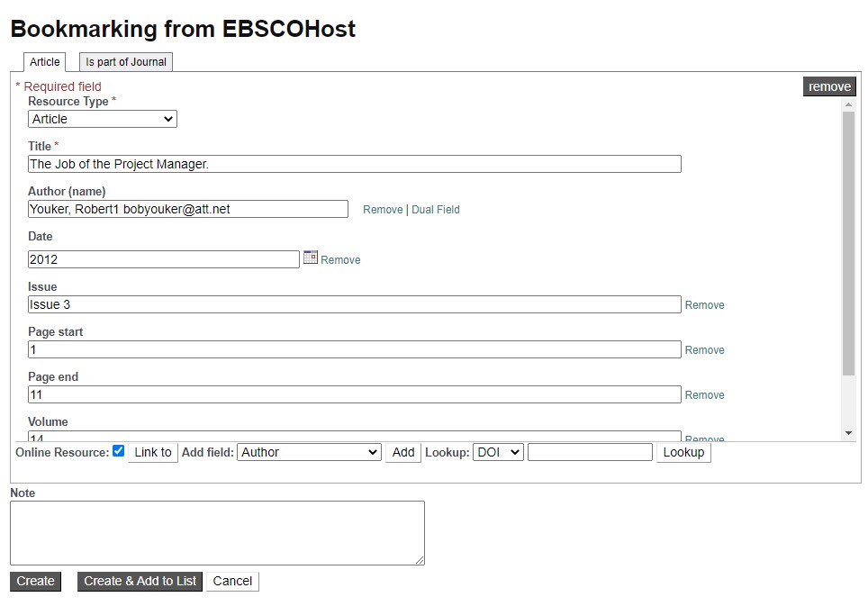868x606 pixels.
Task: Click scrollbar down arrow in form
Action: coord(848,433)
